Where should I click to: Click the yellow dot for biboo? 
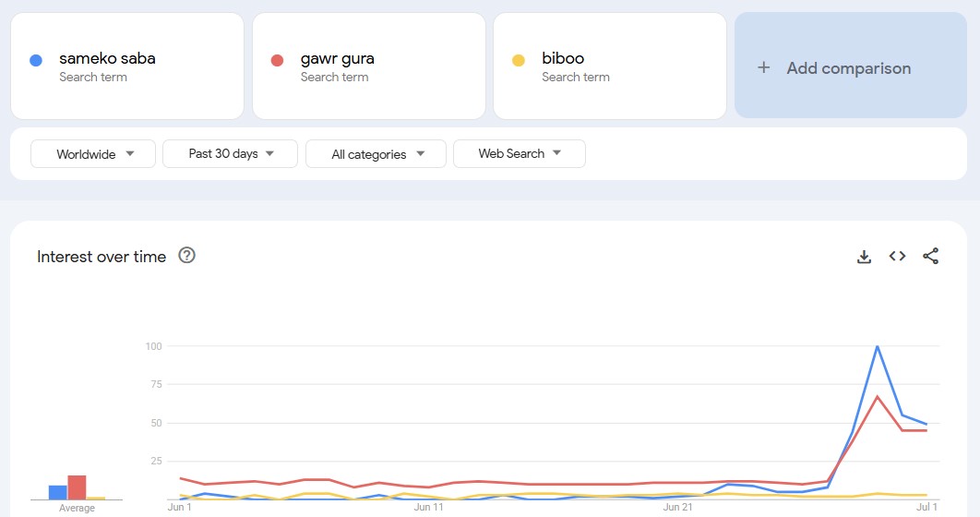click(x=519, y=61)
